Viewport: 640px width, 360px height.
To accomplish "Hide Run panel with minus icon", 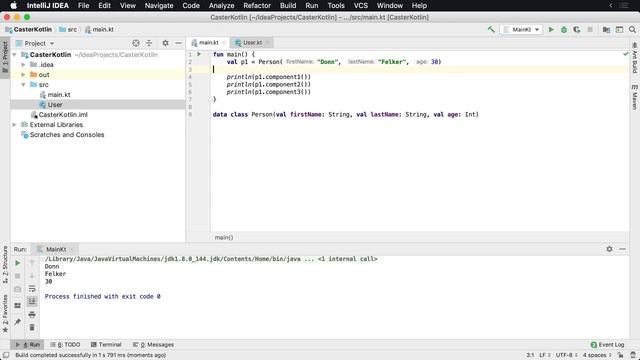I will pyautogui.click(x=622, y=249).
